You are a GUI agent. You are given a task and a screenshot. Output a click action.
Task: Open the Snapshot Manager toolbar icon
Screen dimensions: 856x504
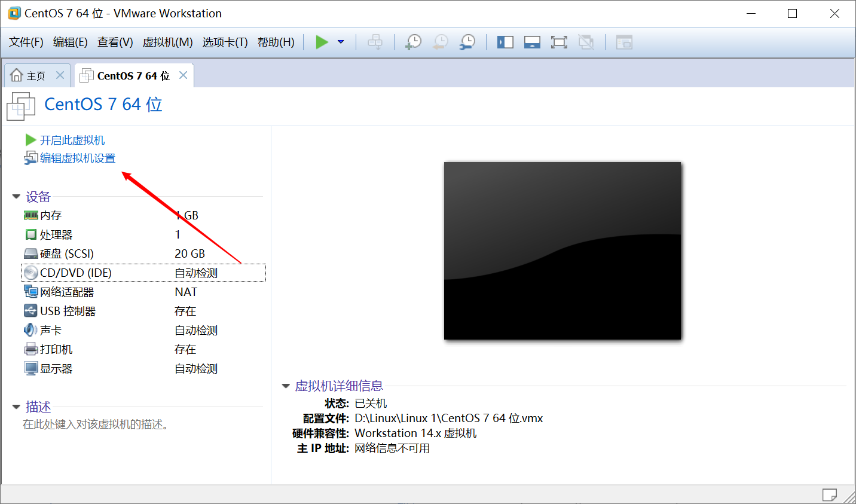click(467, 42)
